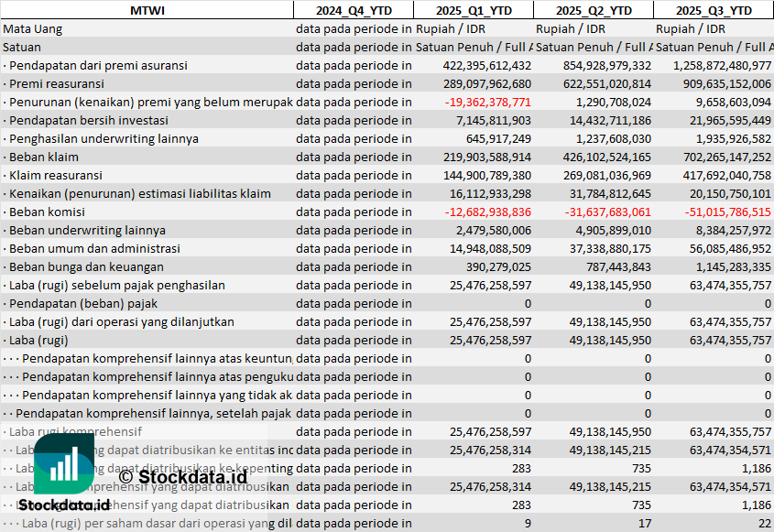Select the value 269,081,036,969
Viewport: 774px width, 532px height.
coord(607,175)
